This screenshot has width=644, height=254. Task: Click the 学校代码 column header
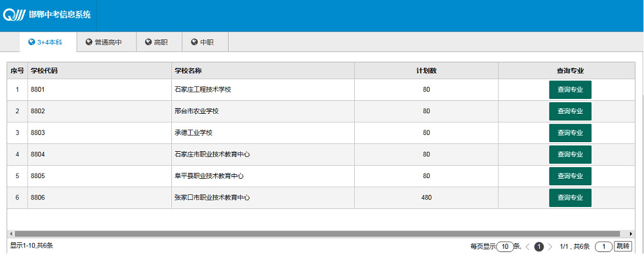(99, 71)
